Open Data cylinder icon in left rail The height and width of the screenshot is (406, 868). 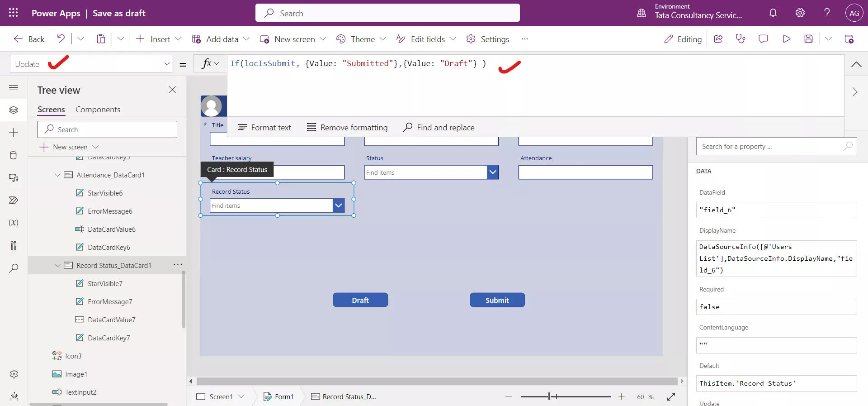(14, 155)
